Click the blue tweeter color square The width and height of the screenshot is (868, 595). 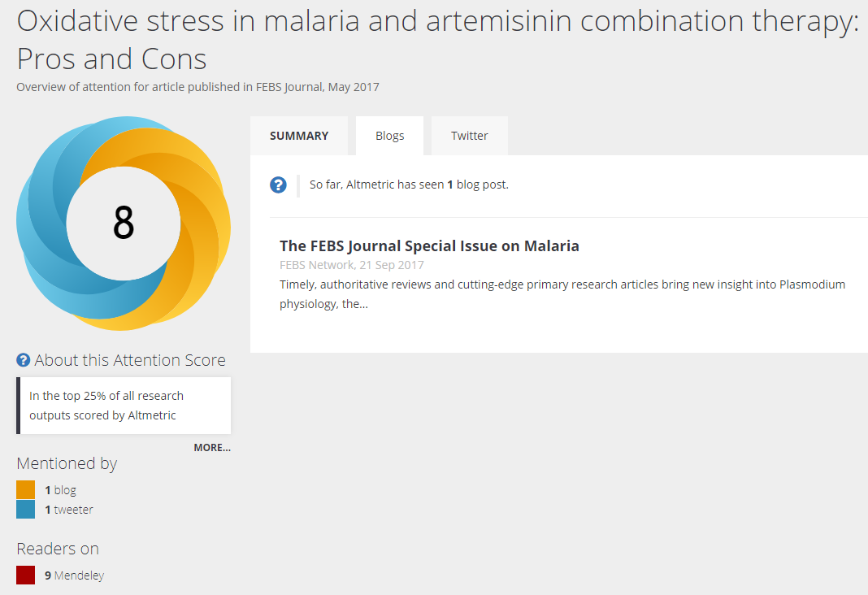point(26,510)
